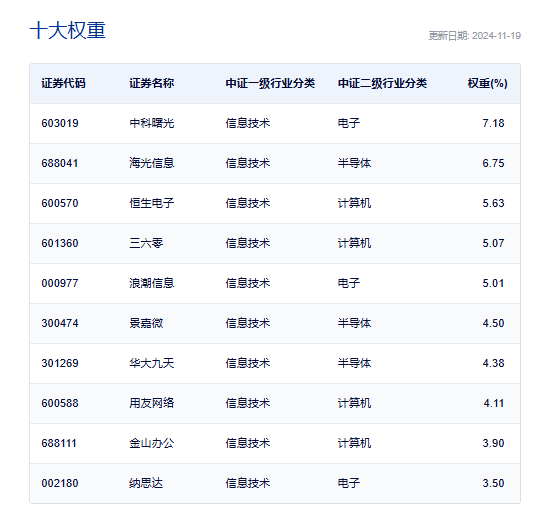Click the 海光信息 row name
The height and width of the screenshot is (528, 555).
(x=151, y=163)
